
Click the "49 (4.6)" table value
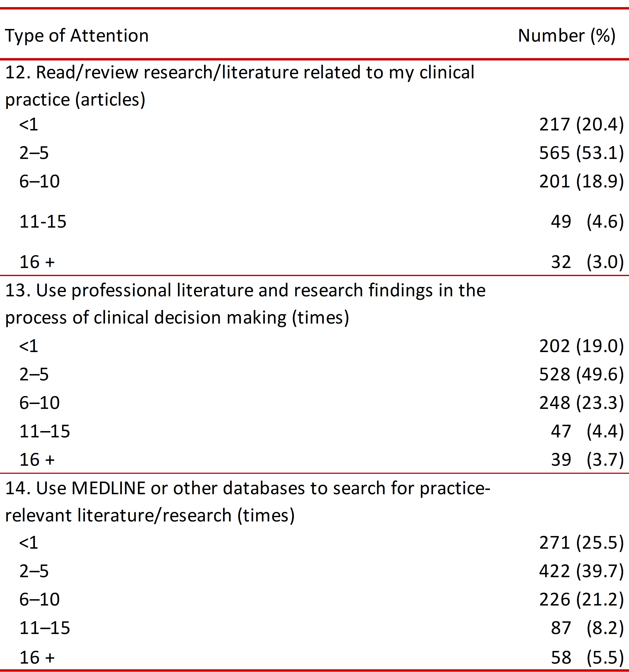click(x=587, y=222)
